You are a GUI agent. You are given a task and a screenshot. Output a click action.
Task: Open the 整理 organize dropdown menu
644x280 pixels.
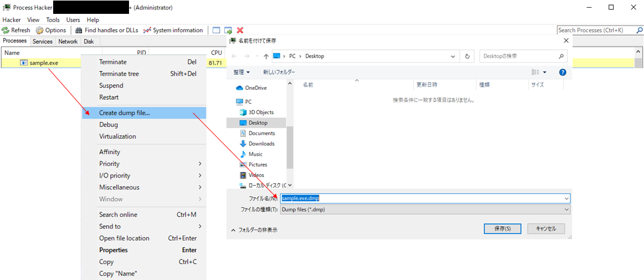(x=241, y=72)
